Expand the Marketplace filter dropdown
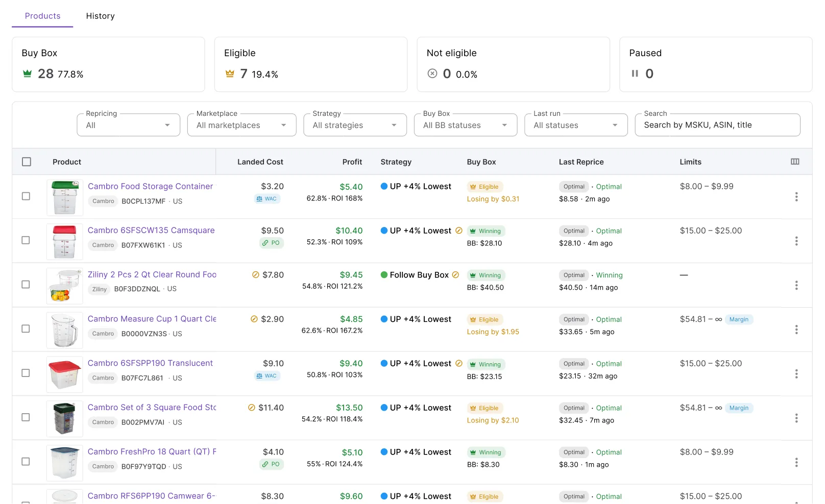The width and height of the screenshot is (825, 504). [242, 125]
